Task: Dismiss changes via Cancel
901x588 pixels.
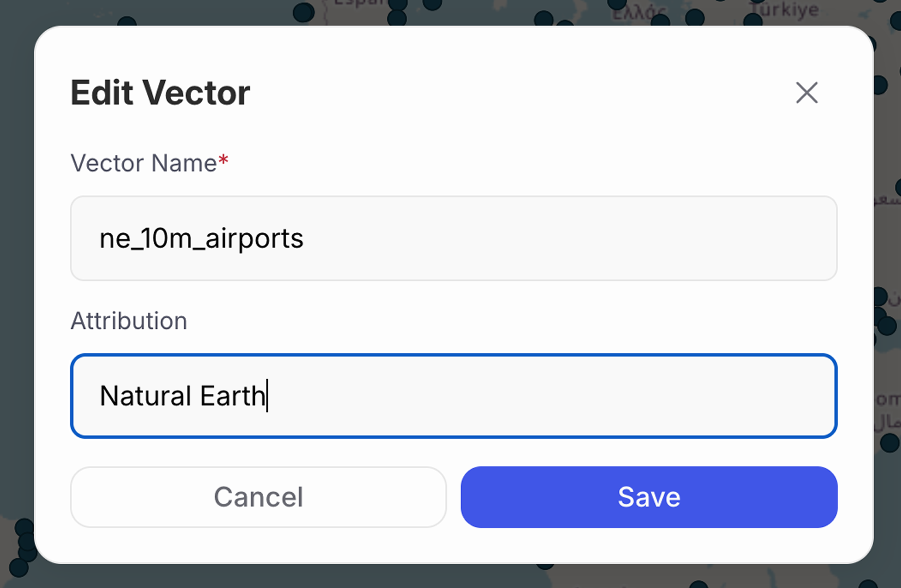Action: [x=258, y=497]
